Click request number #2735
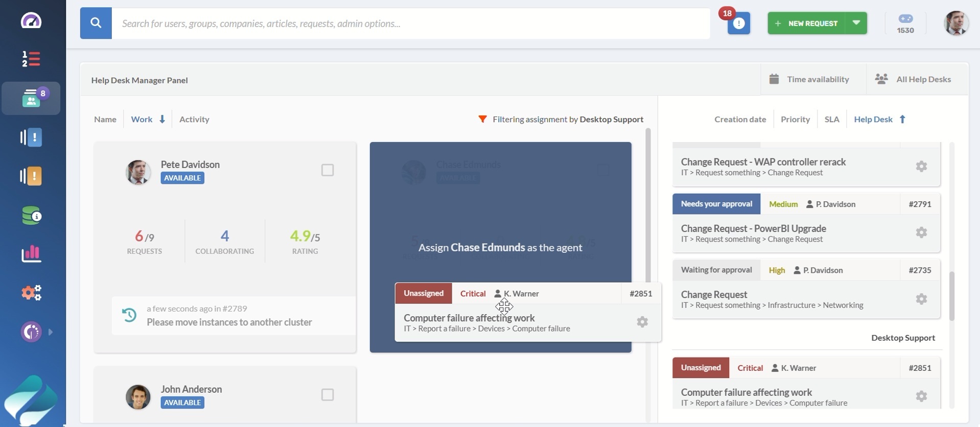Image resolution: width=980 pixels, height=427 pixels. (920, 270)
